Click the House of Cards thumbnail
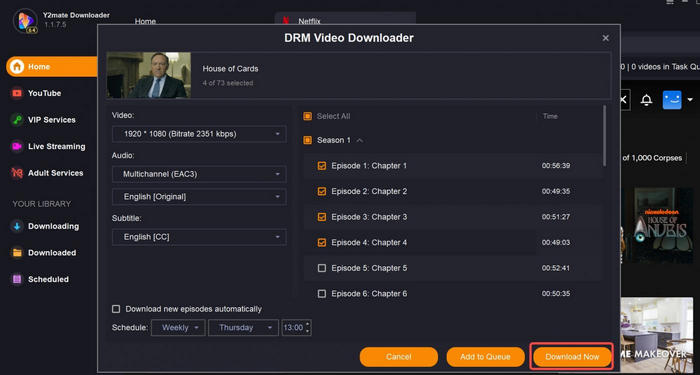This screenshot has width=700, height=375. pyautogui.click(x=149, y=75)
